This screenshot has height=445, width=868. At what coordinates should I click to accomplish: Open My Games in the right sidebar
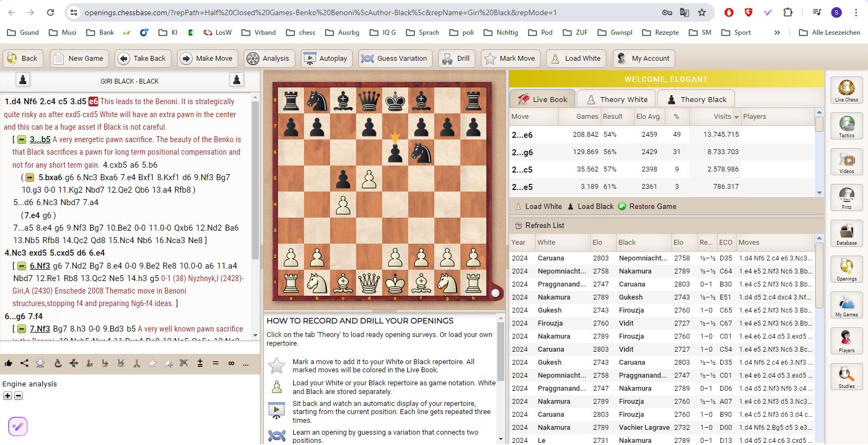[x=846, y=305]
